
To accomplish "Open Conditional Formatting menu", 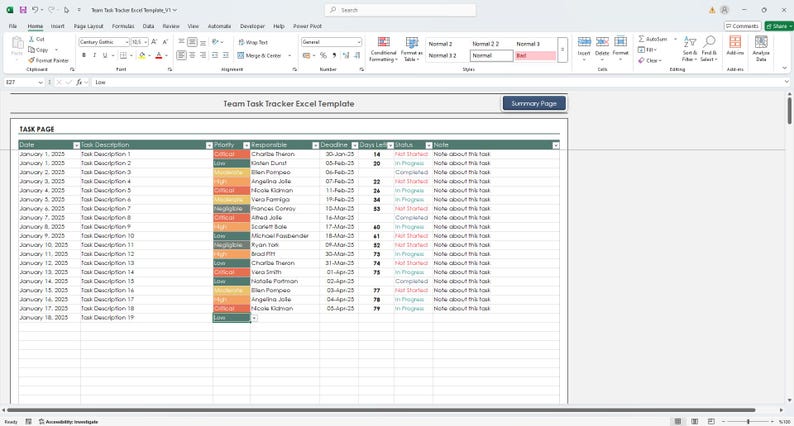I will coord(383,49).
